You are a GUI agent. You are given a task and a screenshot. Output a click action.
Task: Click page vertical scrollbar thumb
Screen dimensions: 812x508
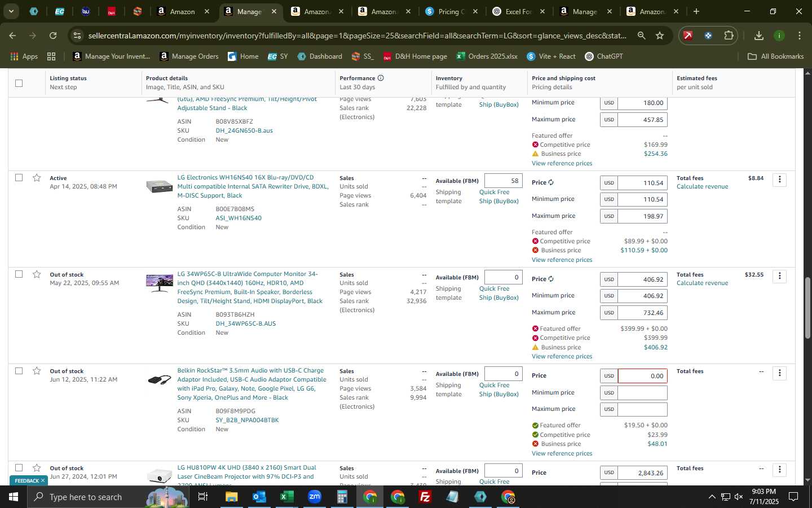point(807,307)
